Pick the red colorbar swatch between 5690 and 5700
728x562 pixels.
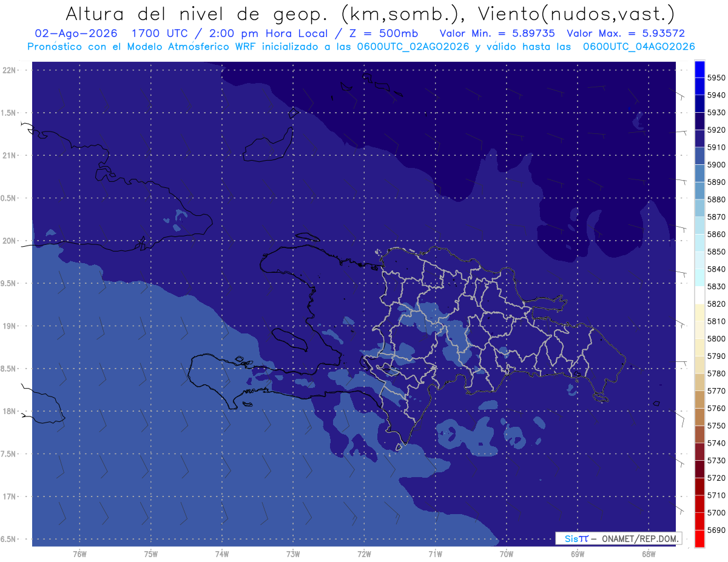(699, 521)
